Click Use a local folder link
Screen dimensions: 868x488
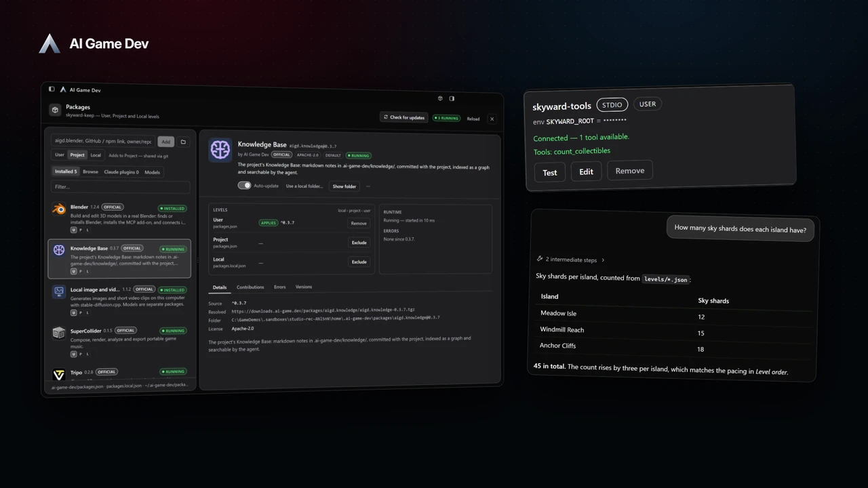[304, 186]
